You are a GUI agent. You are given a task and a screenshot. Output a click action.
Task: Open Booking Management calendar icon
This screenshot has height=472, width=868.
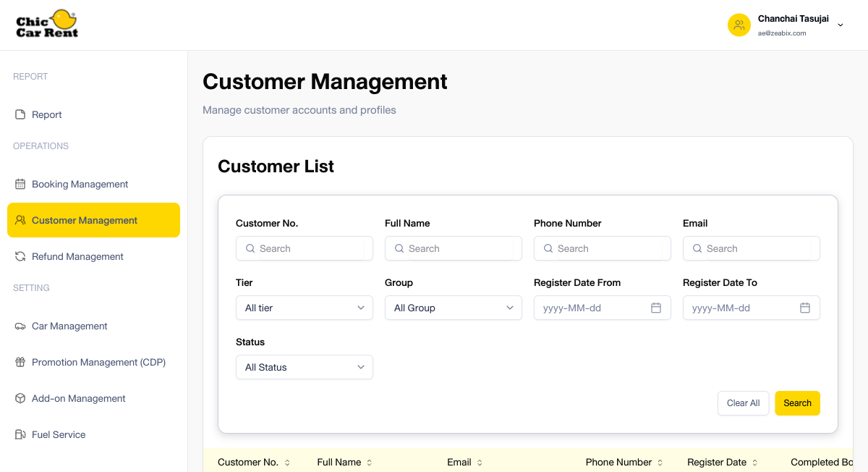coord(20,184)
